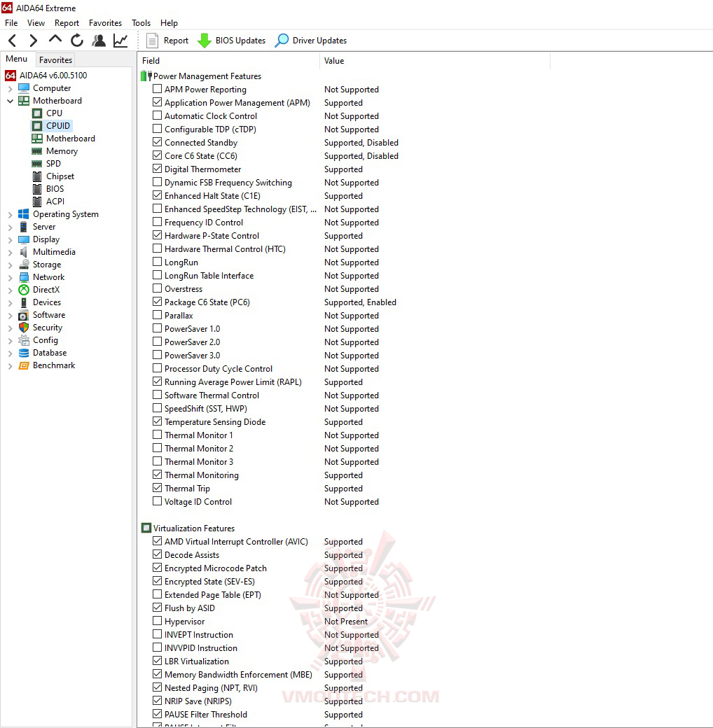Open the Help menu
The height and width of the screenshot is (728, 713).
(x=169, y=22)
